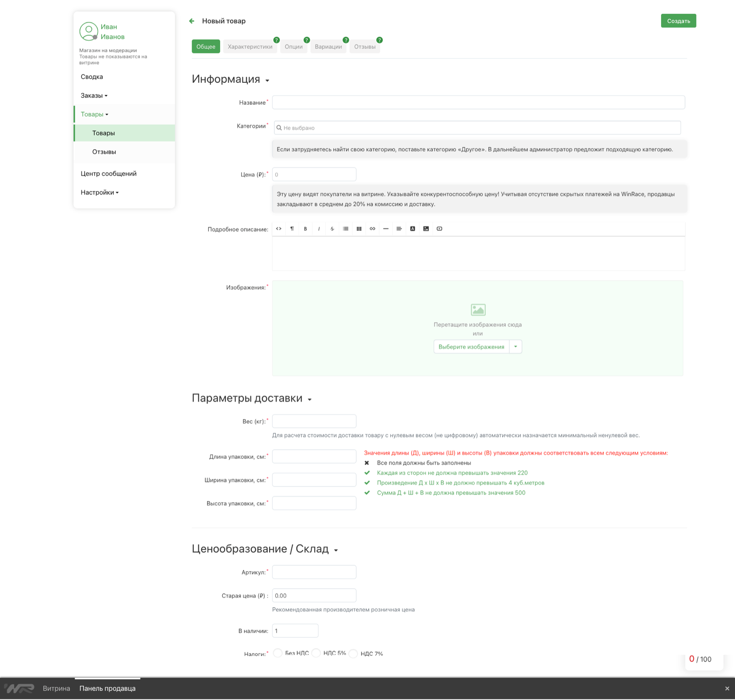
Task: Open text alignment options in editor
Action: (x=399, y=229)
